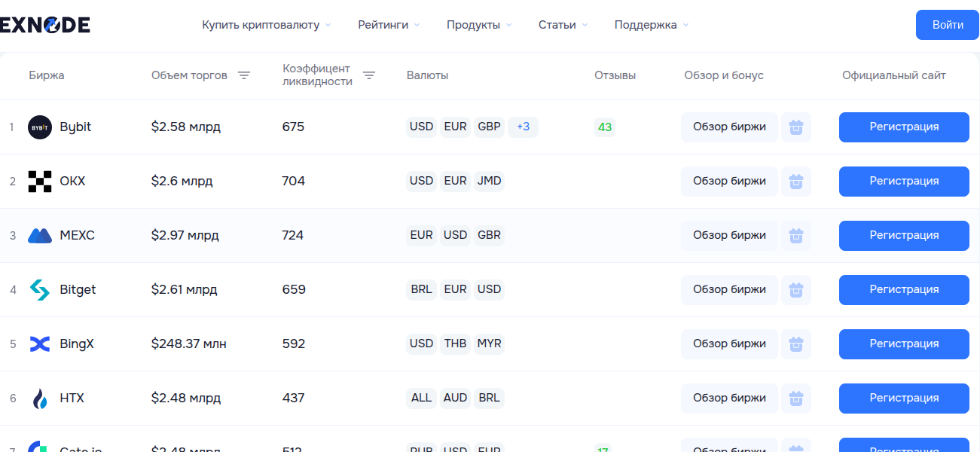This screenshot has height=452, width=980.
Task: Open Bybit bonus gift icon
Action: (796, 127)
